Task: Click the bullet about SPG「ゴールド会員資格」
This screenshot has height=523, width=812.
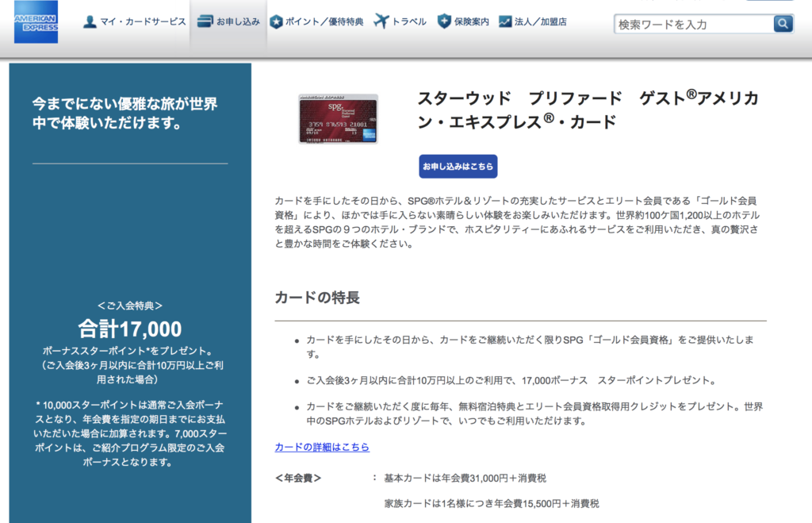Action: (x=530, y=347)
